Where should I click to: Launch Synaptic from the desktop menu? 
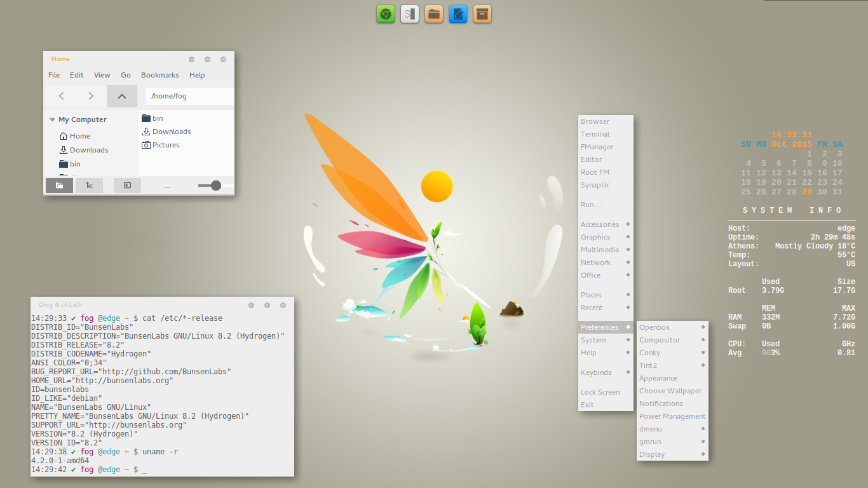coord(606,185)
